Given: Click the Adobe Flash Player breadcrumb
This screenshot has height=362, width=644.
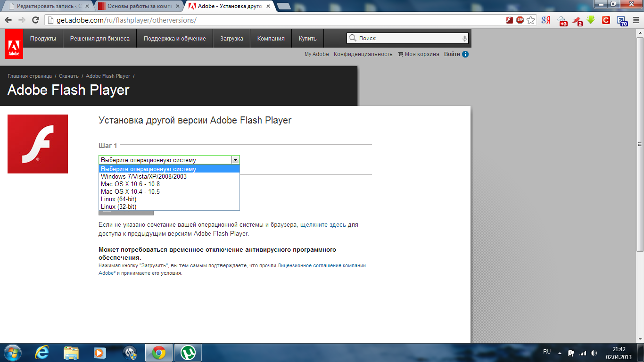Looking at the screenshot, I should click(x=108, y=76).
